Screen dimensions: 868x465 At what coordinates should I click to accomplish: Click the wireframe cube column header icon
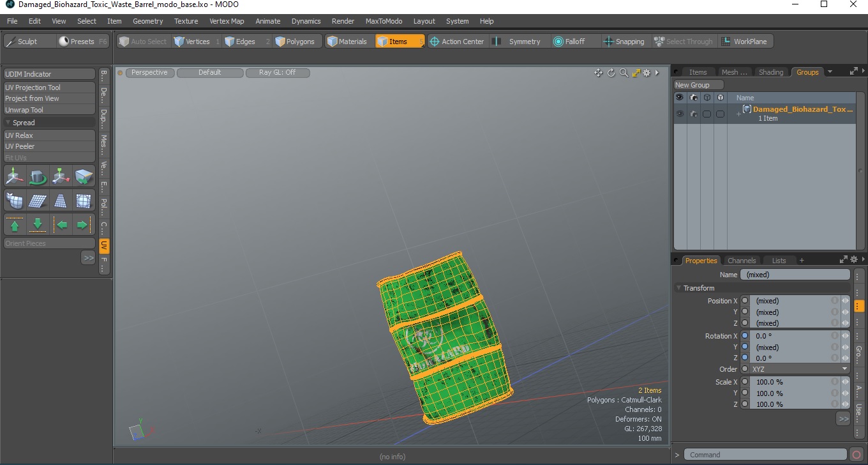click(x=707, y=98)
